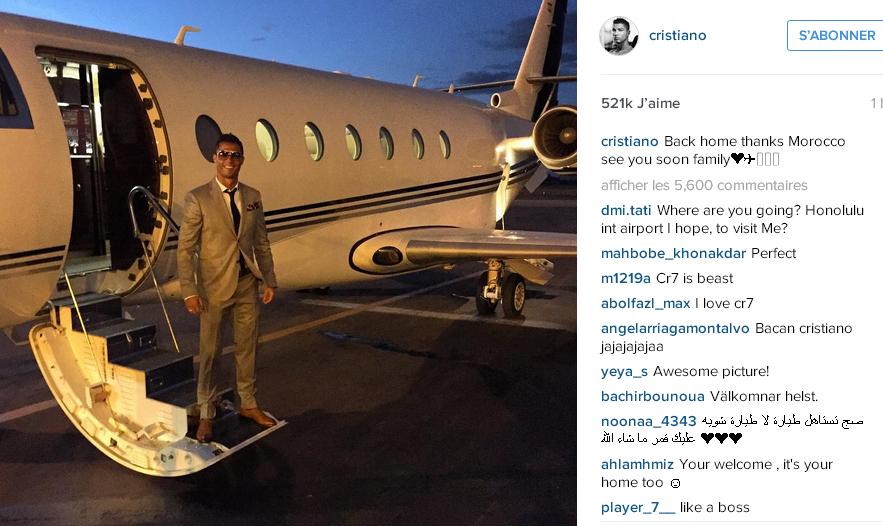
Task: Click the S'ABONNER follow button
Action: 836,35
